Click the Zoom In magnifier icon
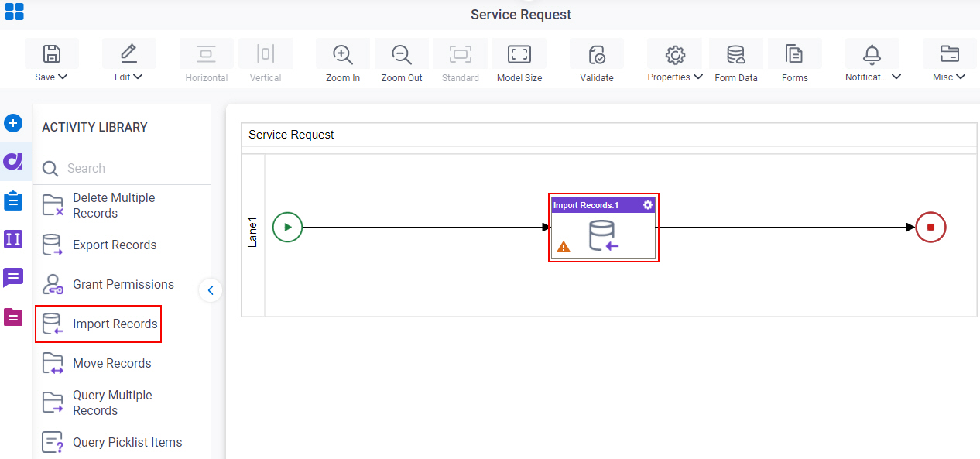This screenshot has width=980, height=459. (x=342, y=54)
